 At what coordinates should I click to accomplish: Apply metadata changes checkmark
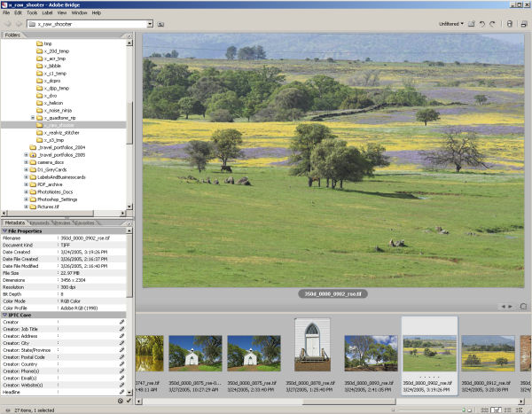coord(129,401)
